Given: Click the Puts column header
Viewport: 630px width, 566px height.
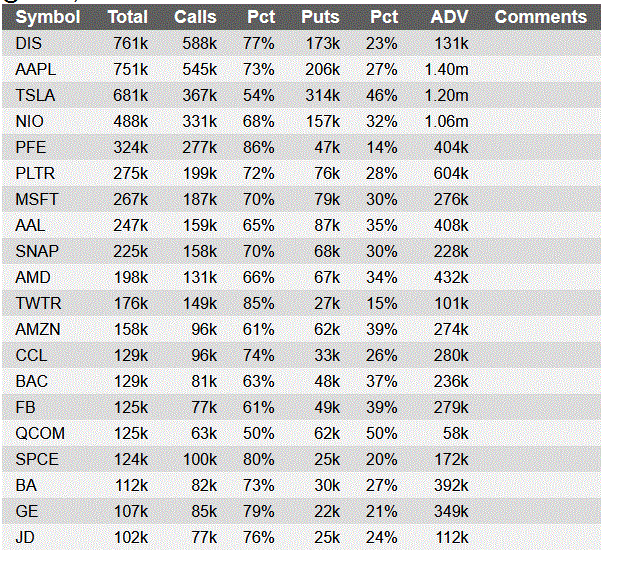Looking at the screenshot, I should point(319,17).
